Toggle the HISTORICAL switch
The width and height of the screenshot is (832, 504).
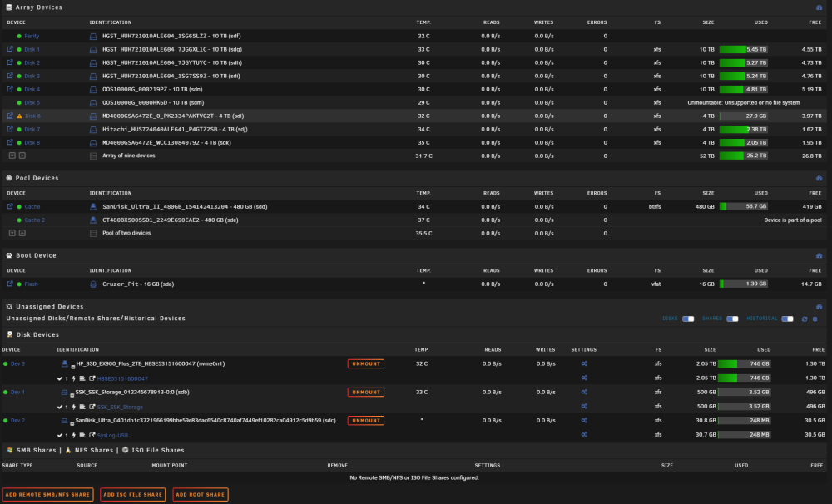787,319
